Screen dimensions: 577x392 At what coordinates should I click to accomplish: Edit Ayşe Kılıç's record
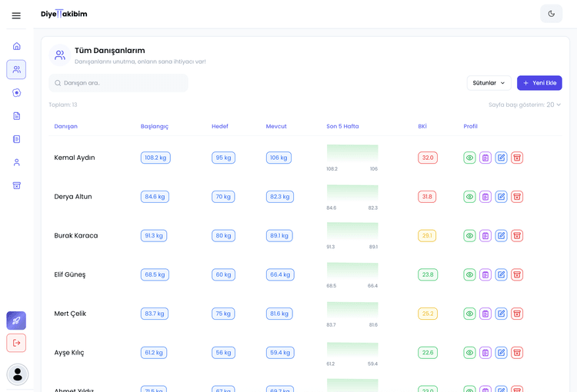(501, 353)
